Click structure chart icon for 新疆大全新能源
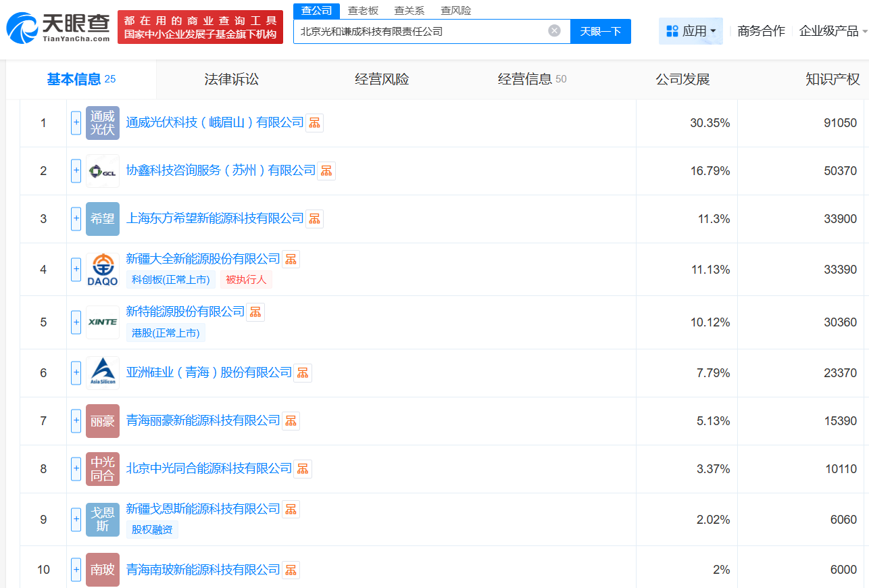The height and width of the screenshot is (588, 869). [x=291, y=259]
